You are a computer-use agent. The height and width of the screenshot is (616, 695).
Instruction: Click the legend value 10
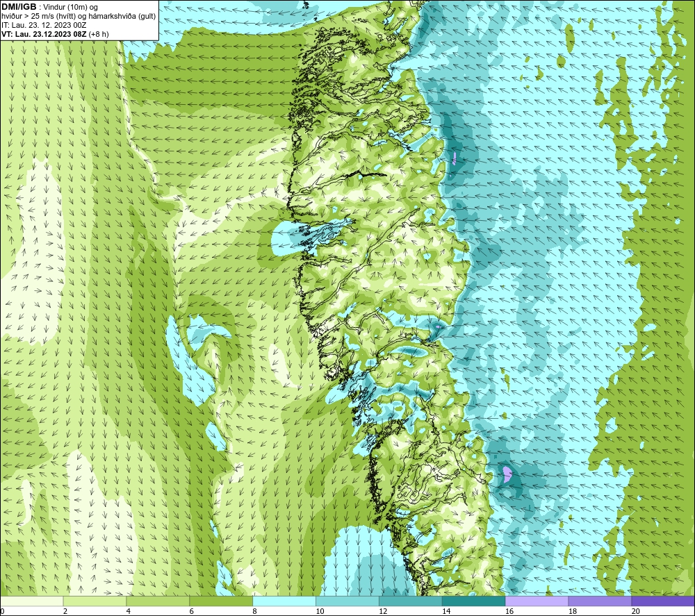click(320, 611)
